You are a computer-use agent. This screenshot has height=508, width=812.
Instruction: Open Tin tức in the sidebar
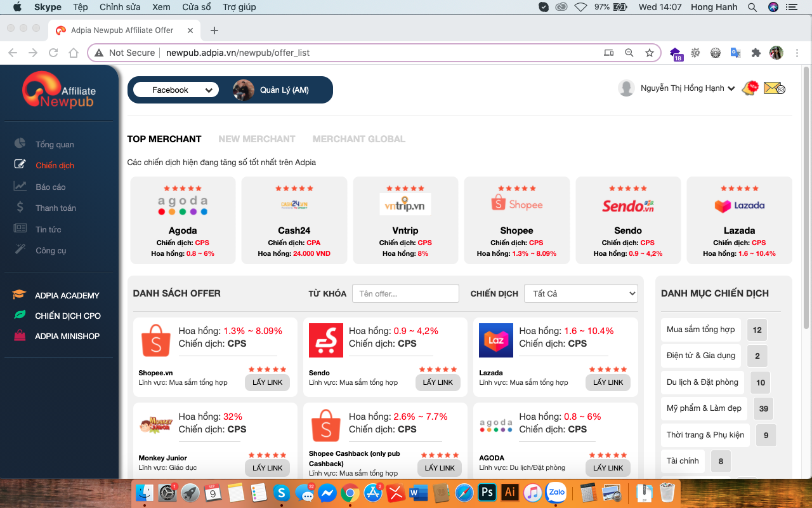pyautogui.click(x=48, y=229)
